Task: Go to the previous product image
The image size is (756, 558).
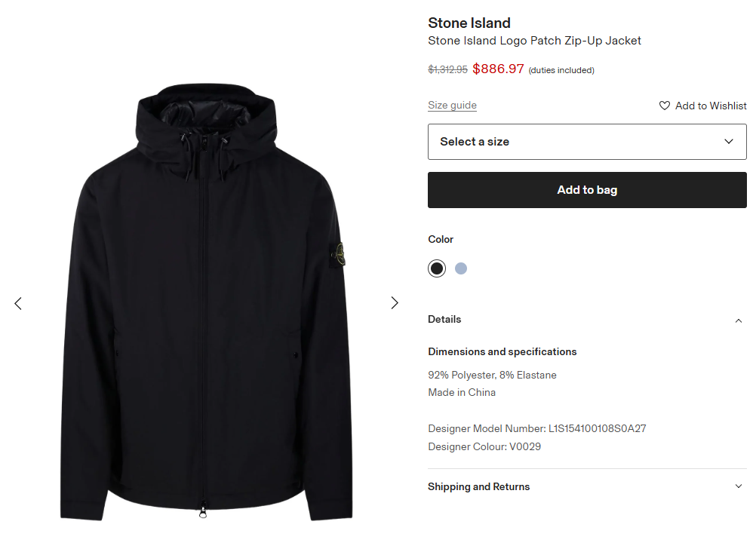Action: point(18,303)
